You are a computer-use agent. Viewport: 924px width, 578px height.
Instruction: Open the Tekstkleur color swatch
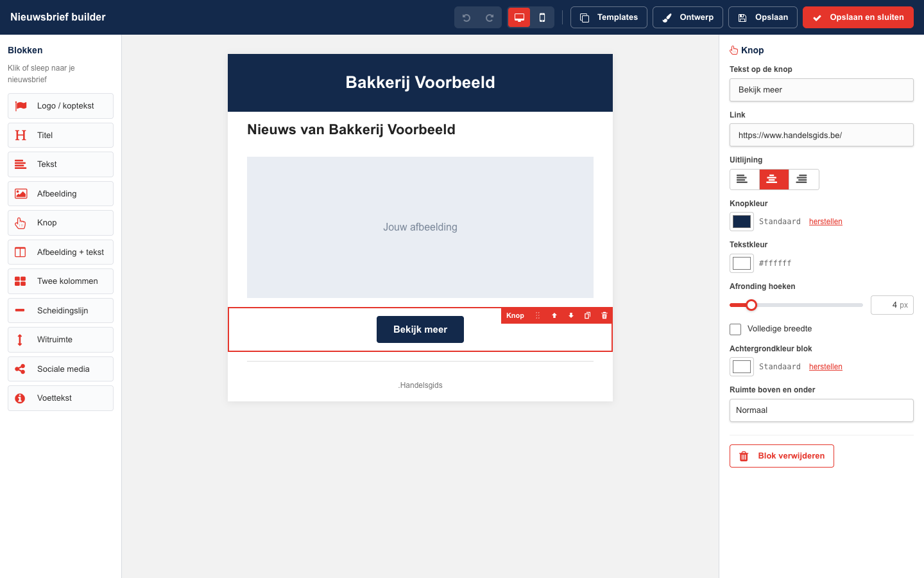click(x=742, y=263)
